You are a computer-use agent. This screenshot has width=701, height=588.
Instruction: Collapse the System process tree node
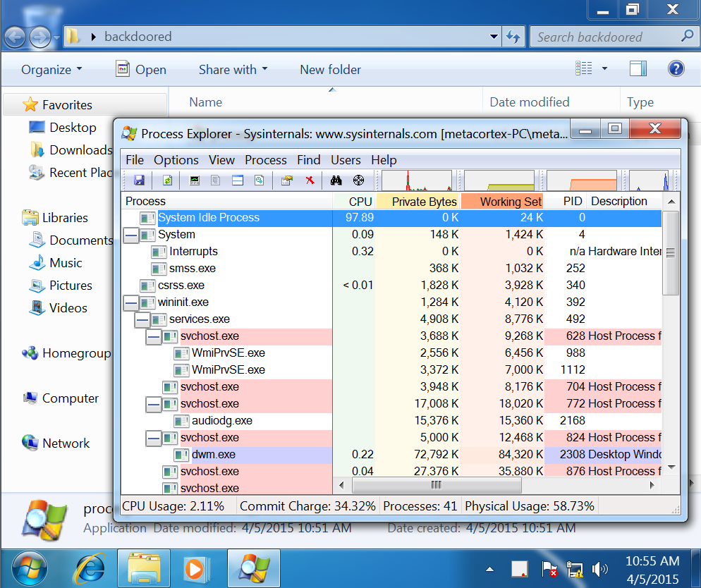[x=130, y=235]
